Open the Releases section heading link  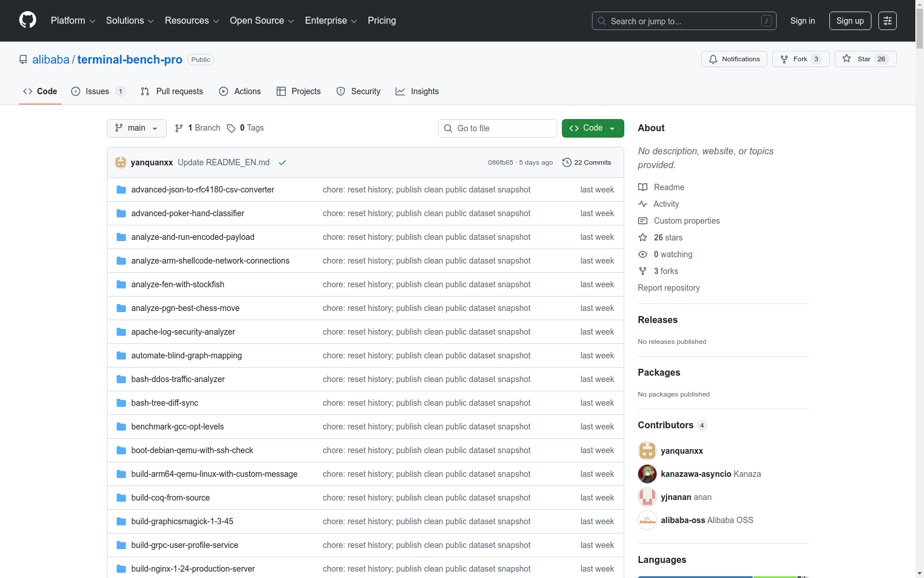(x=658, y=320)
